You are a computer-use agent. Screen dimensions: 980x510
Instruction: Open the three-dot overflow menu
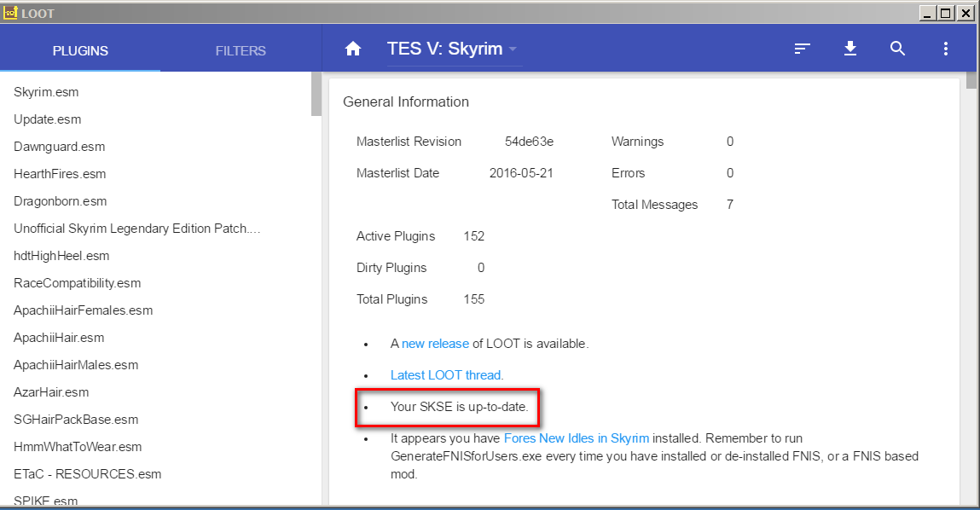[x=945, y=49]
